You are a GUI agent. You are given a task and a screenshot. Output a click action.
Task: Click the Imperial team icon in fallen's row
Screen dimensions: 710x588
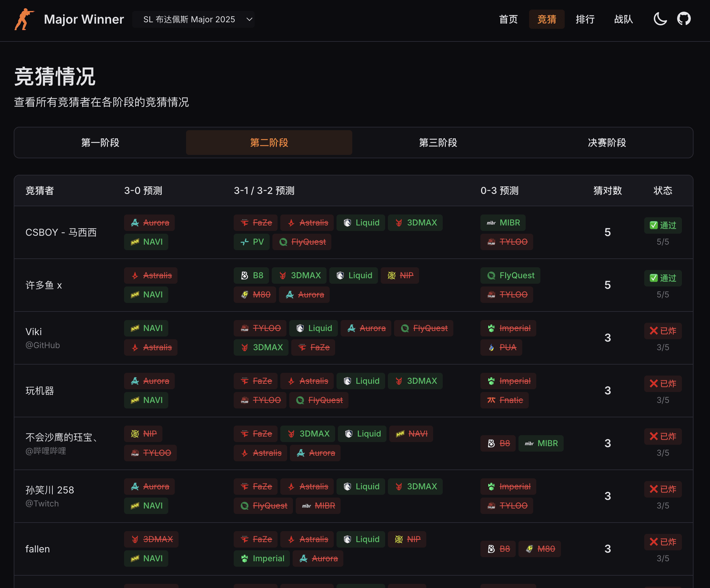tap(245, 559)
